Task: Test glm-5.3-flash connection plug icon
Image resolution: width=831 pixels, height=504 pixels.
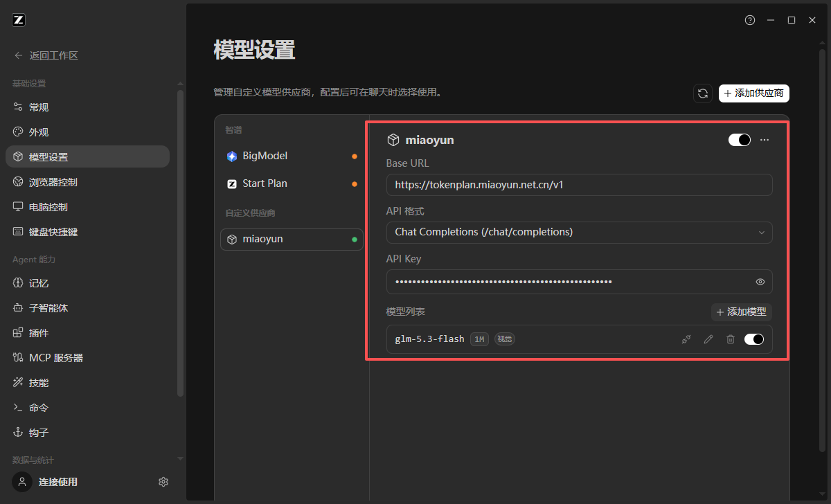Action: [686, 339]
